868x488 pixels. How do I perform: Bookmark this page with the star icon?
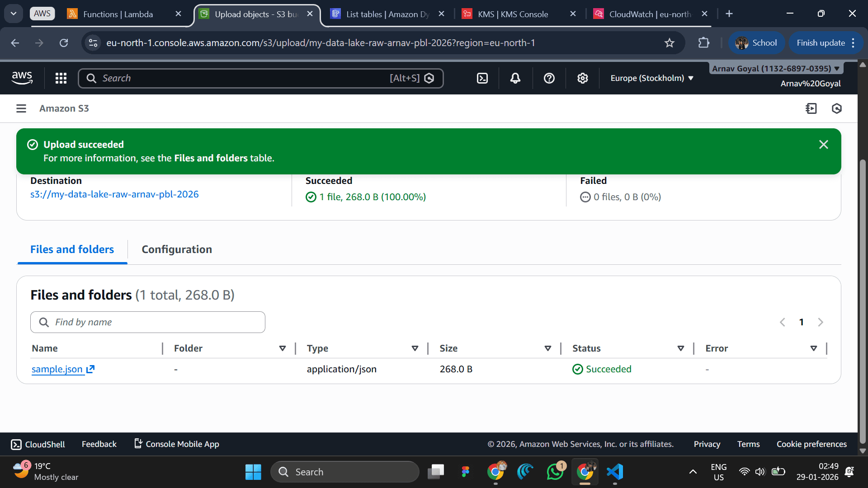670,43
